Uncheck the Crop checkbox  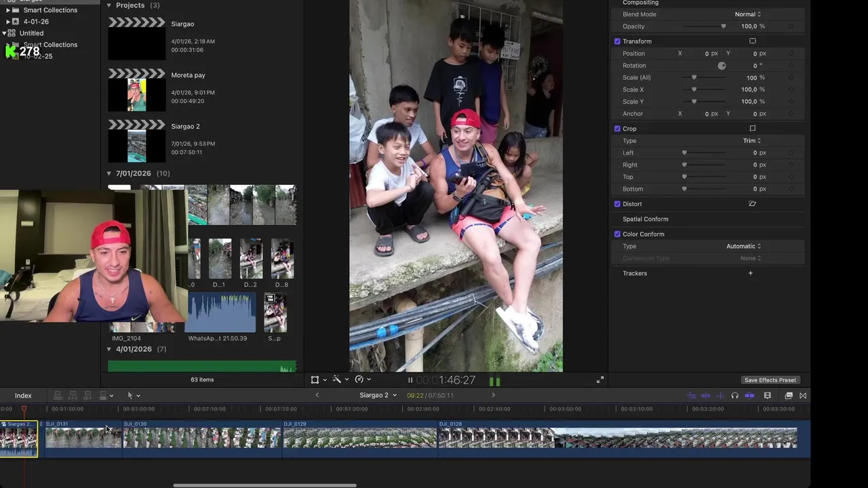(617, 129)
